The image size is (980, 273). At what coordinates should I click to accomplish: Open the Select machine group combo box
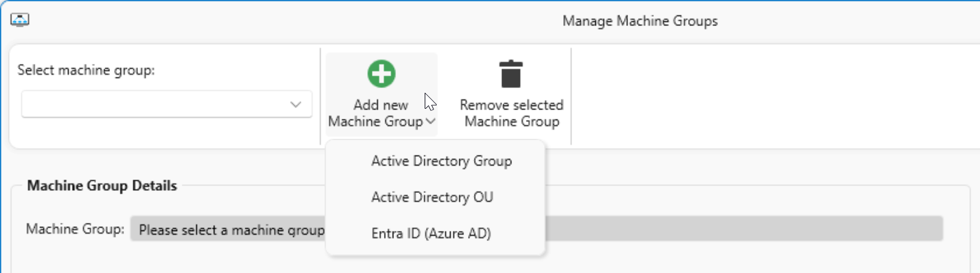167,105
